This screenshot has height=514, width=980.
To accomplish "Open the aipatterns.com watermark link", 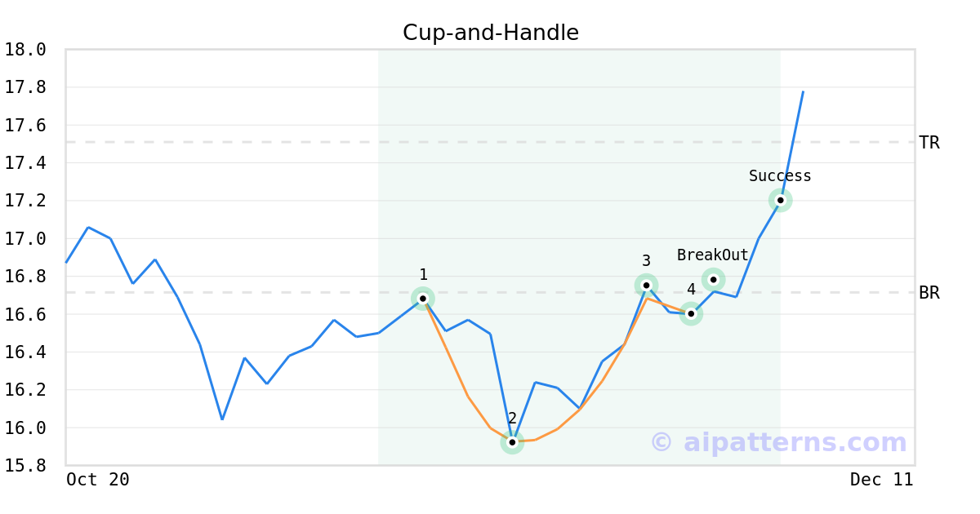I will tap(778, 442).
